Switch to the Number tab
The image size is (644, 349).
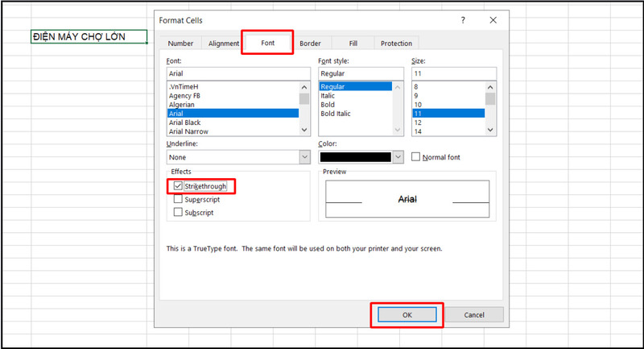click(180, 44)
